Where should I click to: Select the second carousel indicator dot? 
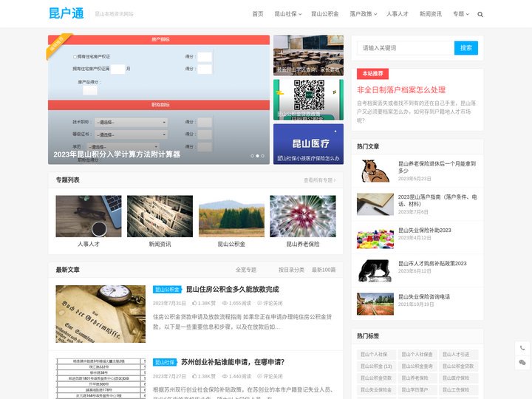coord(258,156)
